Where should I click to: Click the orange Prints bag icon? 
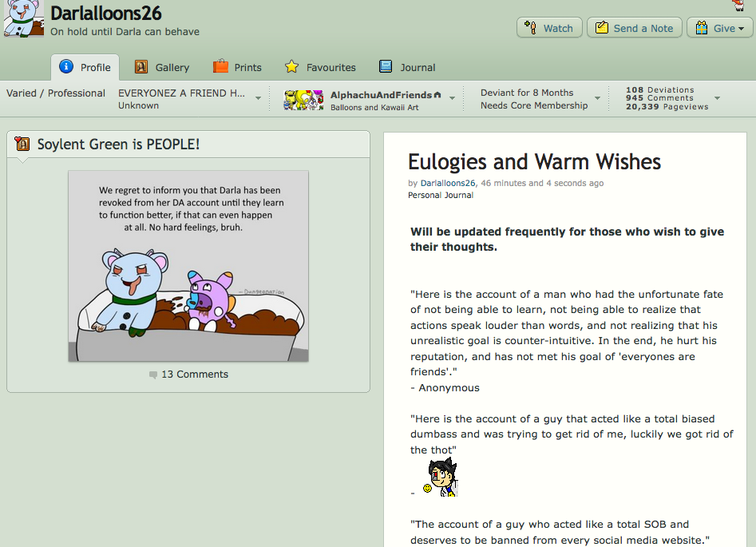220,66
